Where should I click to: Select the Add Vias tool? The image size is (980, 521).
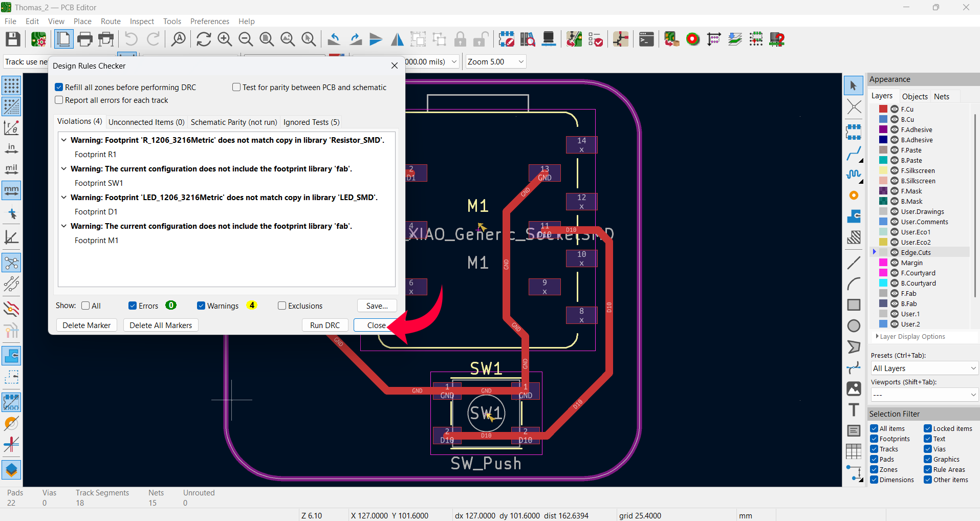click(x=854, y=196)
